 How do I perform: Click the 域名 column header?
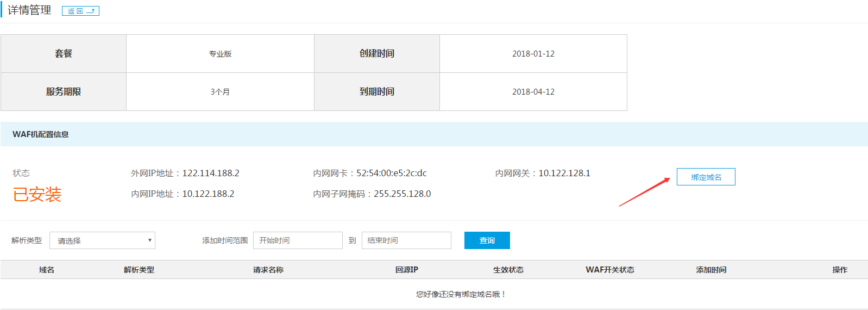pos(47,270)
